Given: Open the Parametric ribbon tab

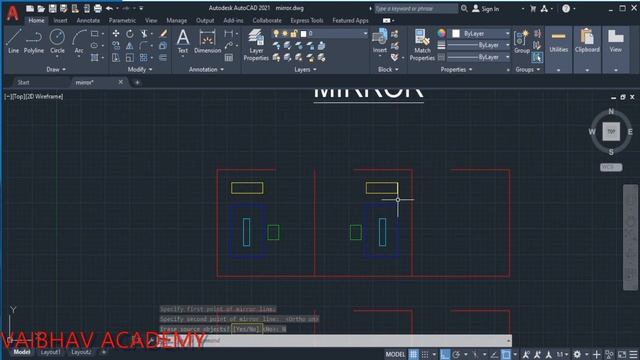Looking at the screenshot, I should pyautogui.click(x=122, y=20).
